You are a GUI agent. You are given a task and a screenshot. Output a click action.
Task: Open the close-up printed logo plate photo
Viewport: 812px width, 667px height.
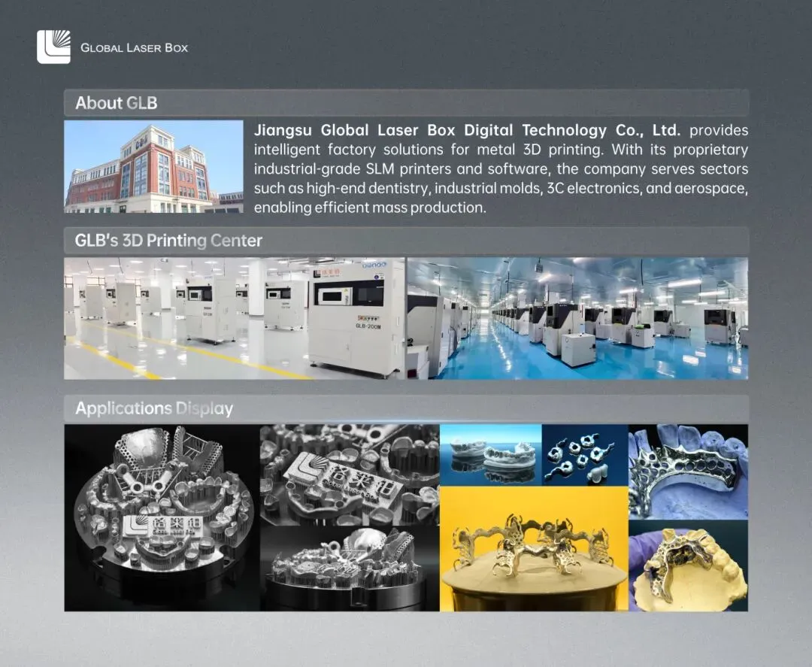[x=350, y=475]
